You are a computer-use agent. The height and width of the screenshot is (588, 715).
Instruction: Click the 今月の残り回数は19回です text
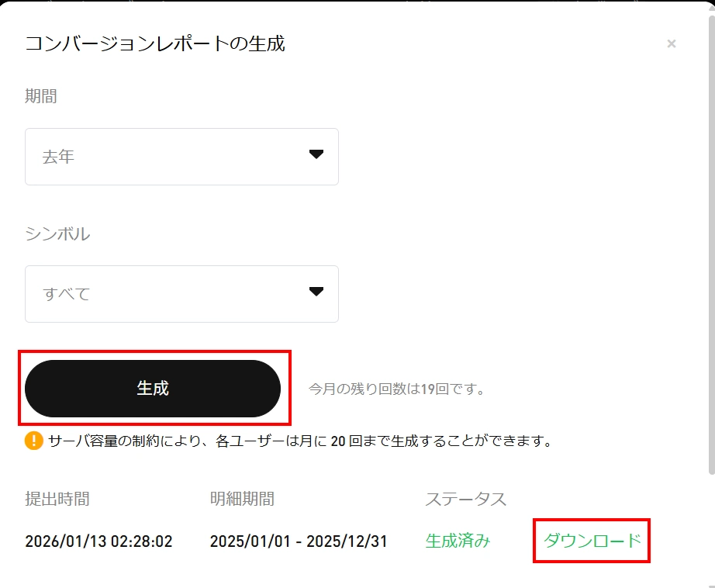(x=396, y=389)
